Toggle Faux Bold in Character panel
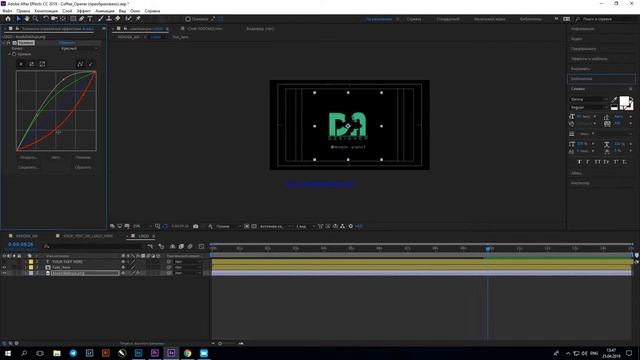Image resolution: width=640 pixels, height=360 pixels. click(579, 162)
